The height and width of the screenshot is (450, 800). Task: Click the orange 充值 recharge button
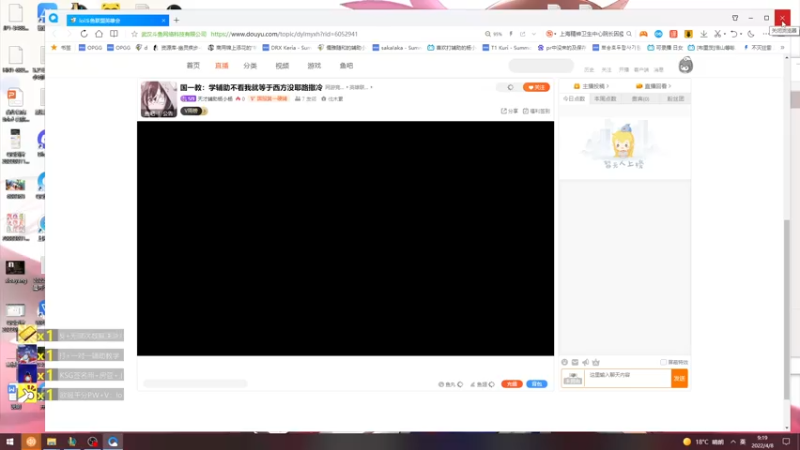pyautogui.click(x=512, y=384)
